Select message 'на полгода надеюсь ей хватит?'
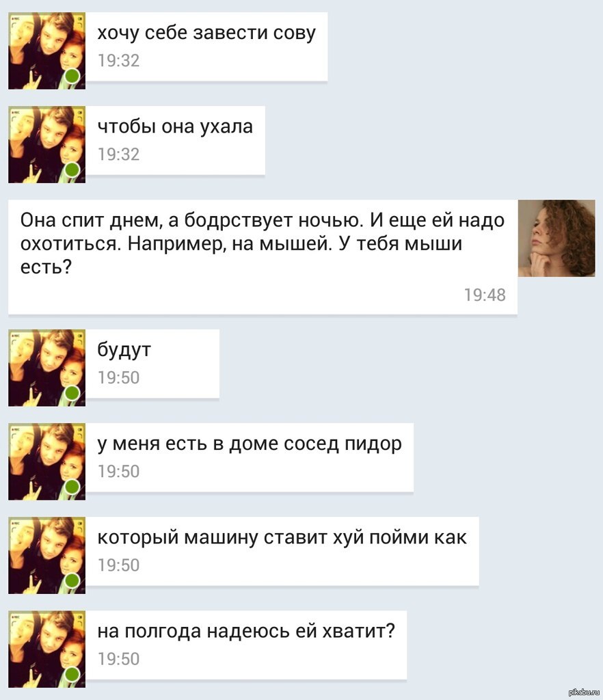 (246, 645)
